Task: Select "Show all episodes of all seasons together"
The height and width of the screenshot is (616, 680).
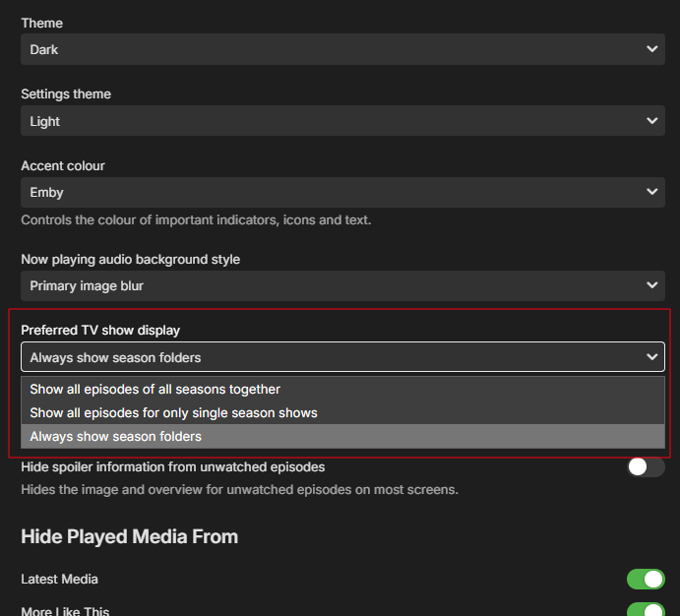Action: 155,389
